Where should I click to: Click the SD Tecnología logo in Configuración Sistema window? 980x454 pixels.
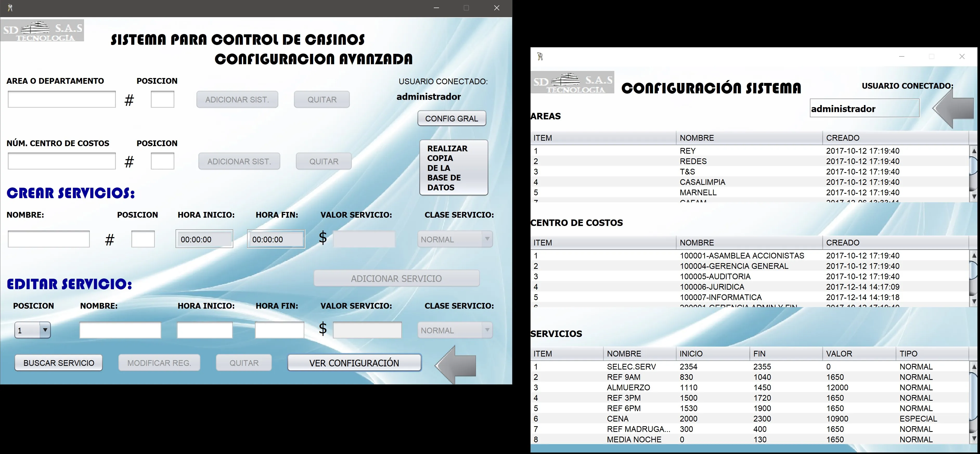572,82
